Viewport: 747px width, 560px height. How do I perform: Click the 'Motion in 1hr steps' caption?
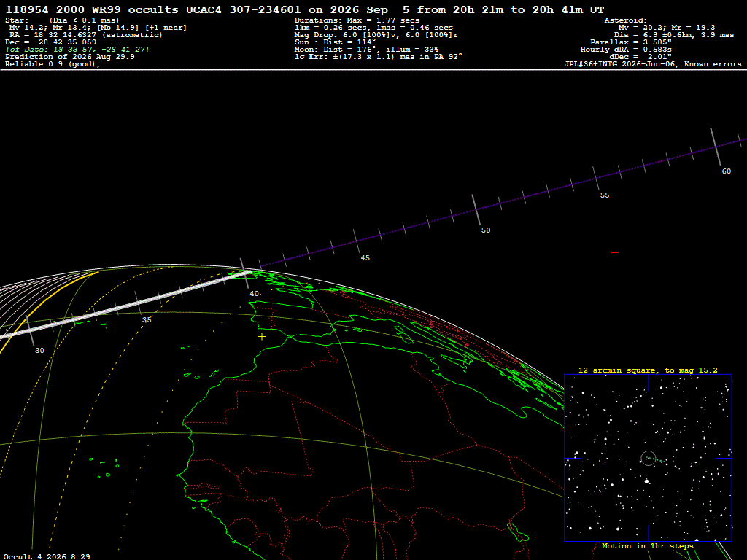648,546
